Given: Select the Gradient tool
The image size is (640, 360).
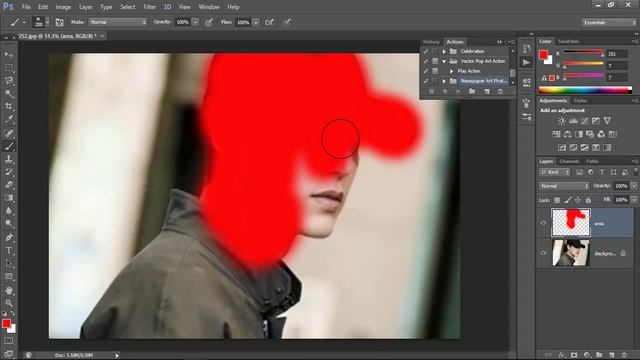Looking at the screenshot, I should coord(9,198).
